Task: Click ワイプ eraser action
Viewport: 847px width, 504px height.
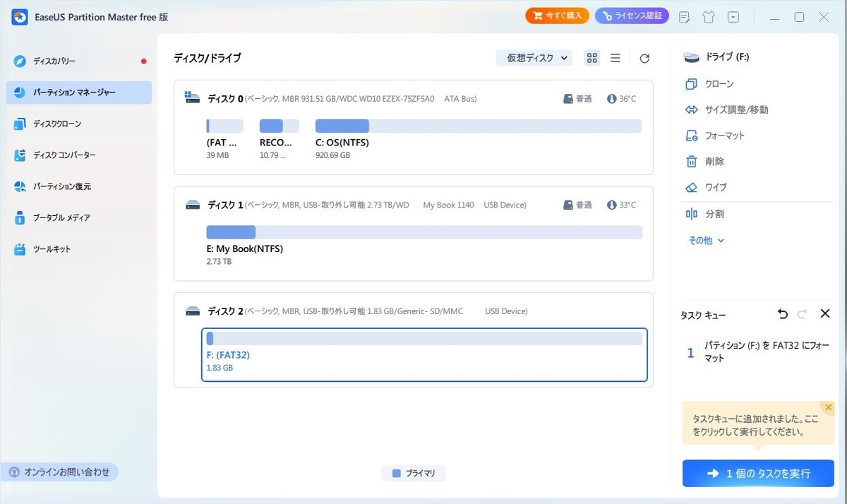Action: click(x=706, y=188)
